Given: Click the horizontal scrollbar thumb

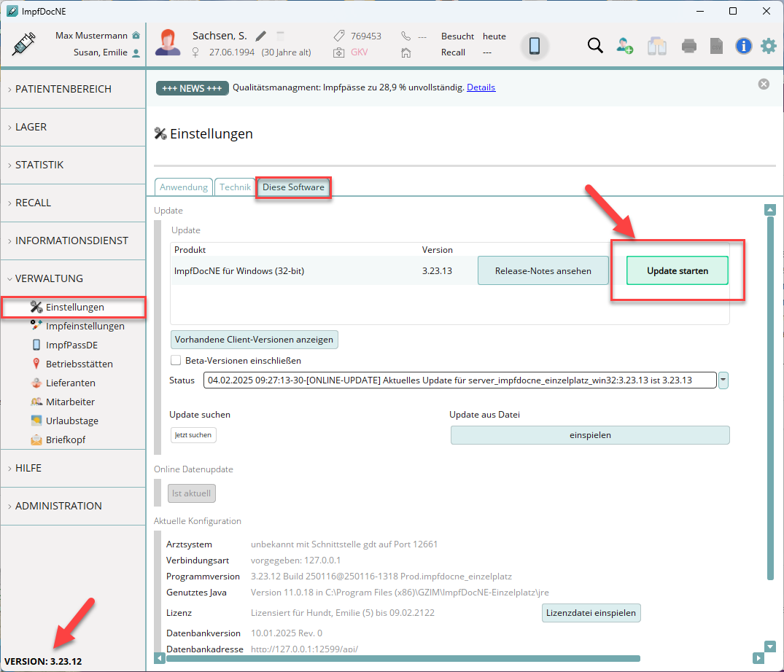Looking at the screenshot, I should point(403,658).
